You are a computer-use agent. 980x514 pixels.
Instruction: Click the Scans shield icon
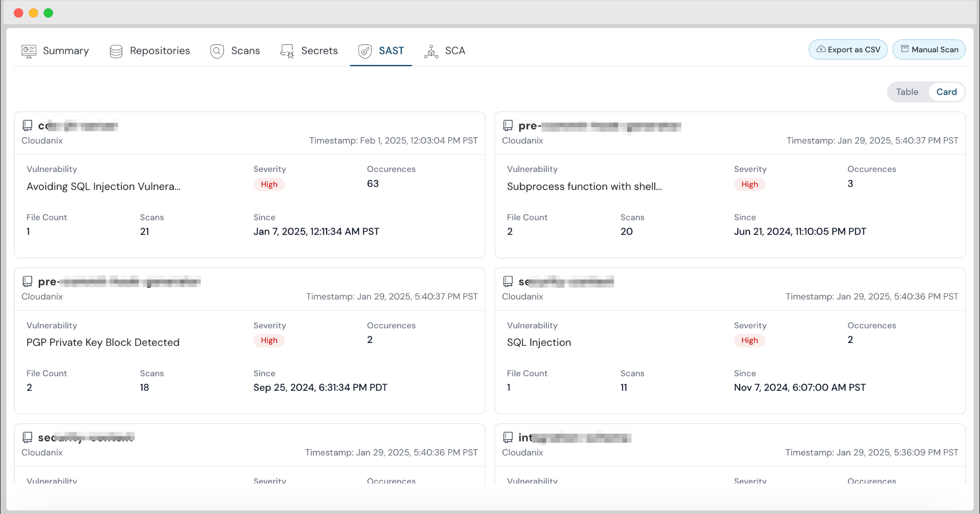(x=217, y=51)
